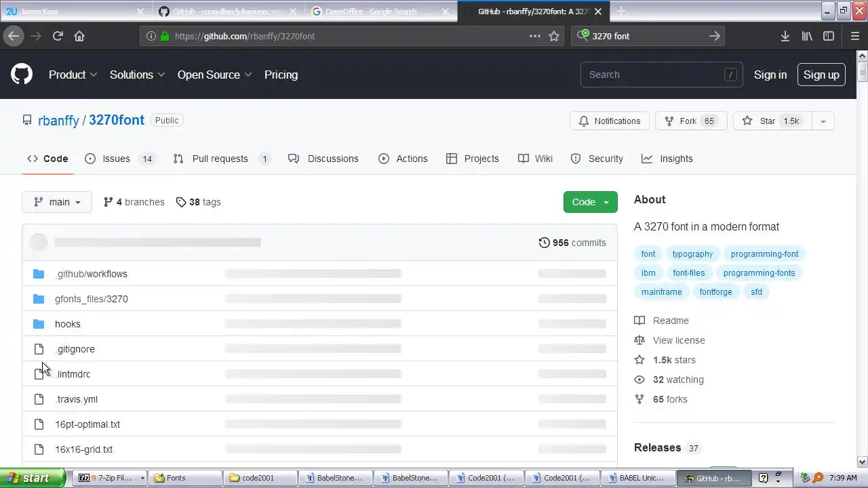Click Sign up button

coord(821,75)
